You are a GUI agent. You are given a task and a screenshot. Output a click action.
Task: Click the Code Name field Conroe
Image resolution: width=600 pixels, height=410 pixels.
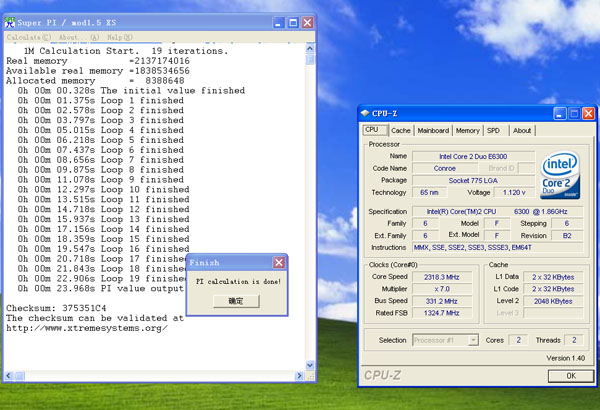click(445, 168)
